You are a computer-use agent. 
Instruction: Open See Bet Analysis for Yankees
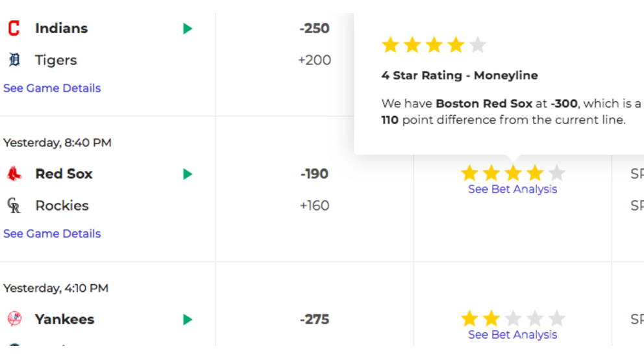click(513, 335)
